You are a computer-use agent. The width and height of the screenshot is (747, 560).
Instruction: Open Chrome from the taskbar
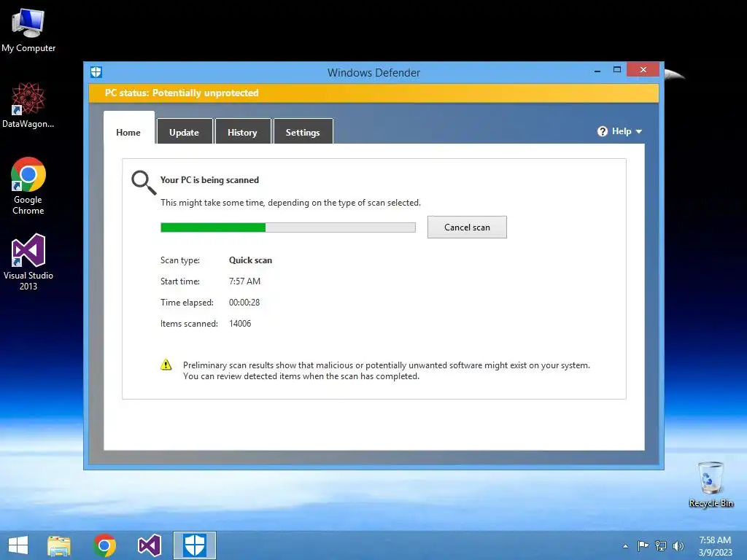coord(104,545)
